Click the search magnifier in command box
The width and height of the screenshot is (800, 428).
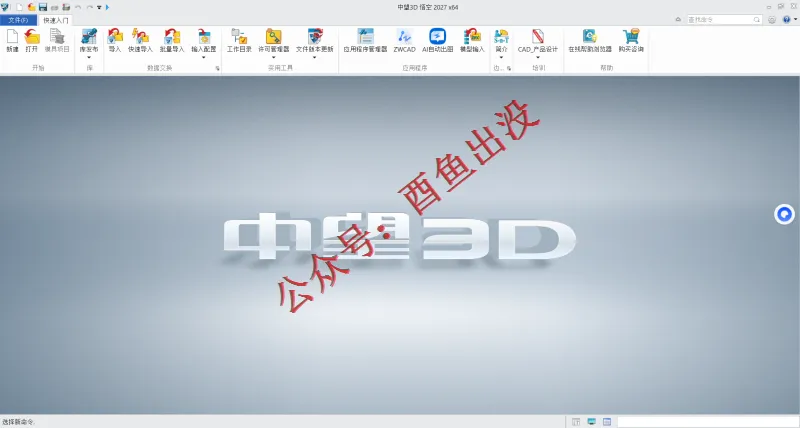click(x=757, y=19)
